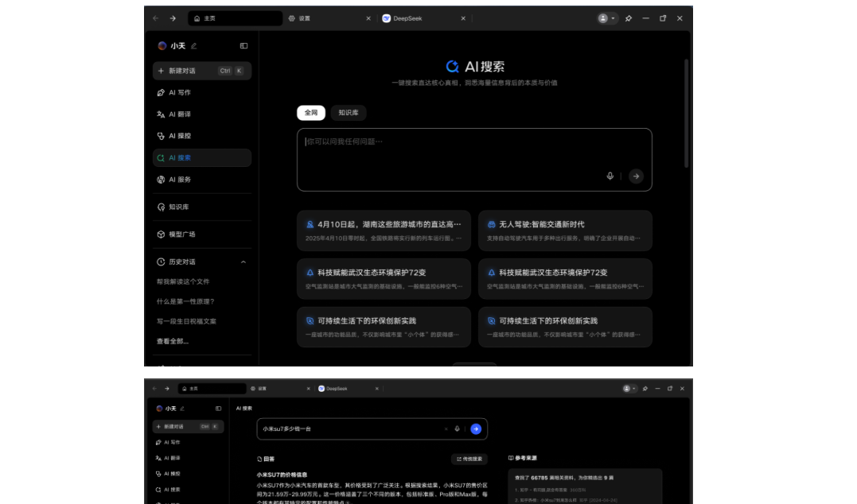Pin the AI搜索 home window

[629, 18]
